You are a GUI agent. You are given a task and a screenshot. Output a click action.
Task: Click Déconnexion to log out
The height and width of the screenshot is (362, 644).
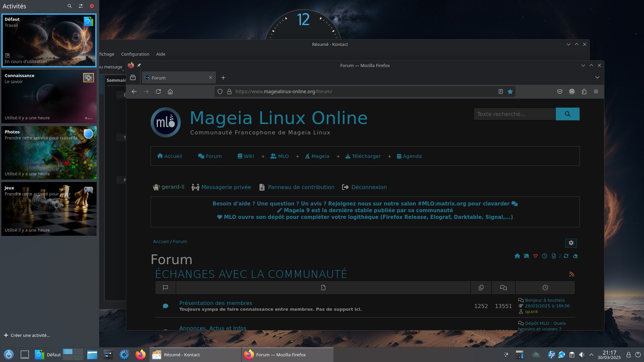pyautogui.click(x=365, y=187)
